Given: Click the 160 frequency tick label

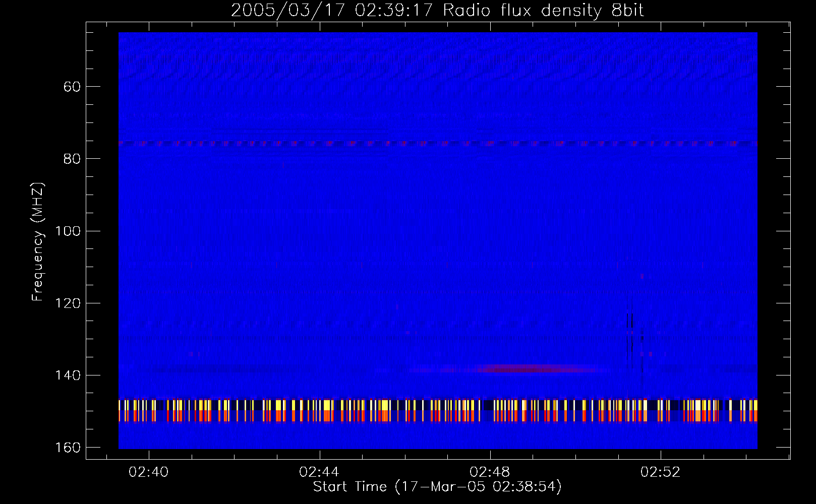Looking at the screenshot, I should (68, 448).
